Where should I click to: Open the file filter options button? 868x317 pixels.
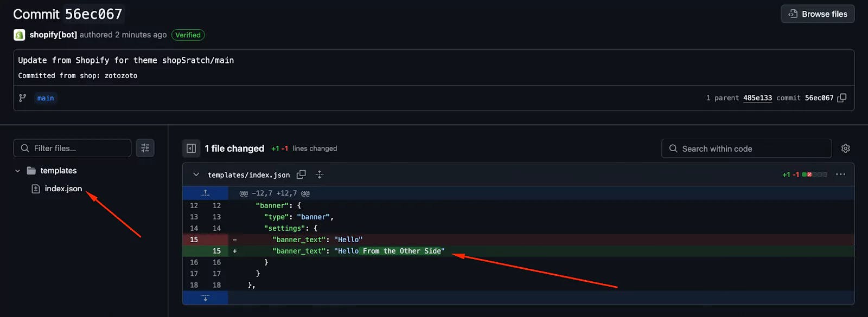click(145, 148)
